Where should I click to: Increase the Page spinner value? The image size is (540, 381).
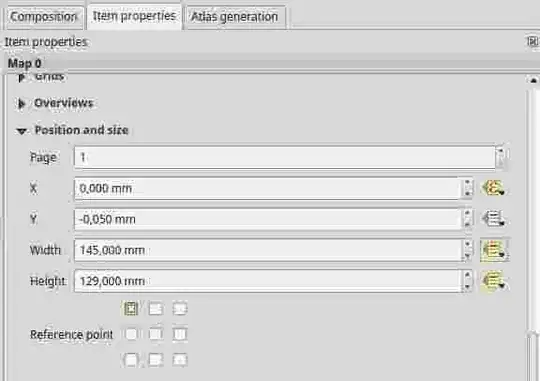501,152
